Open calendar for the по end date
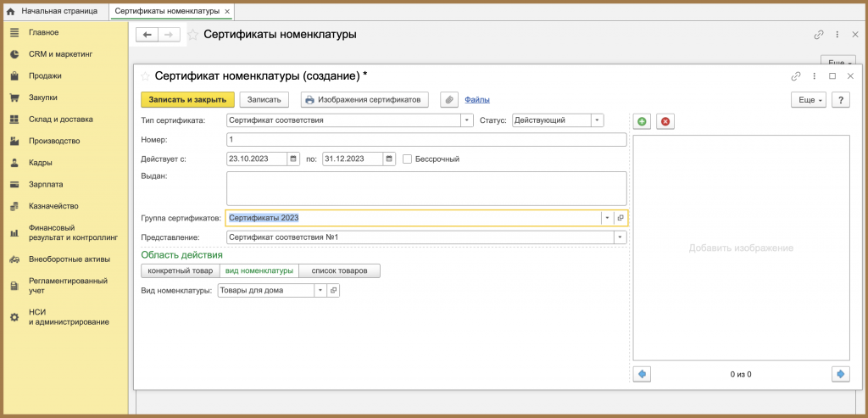Screen dimensions: 868x418 click(x=390, y=159)
